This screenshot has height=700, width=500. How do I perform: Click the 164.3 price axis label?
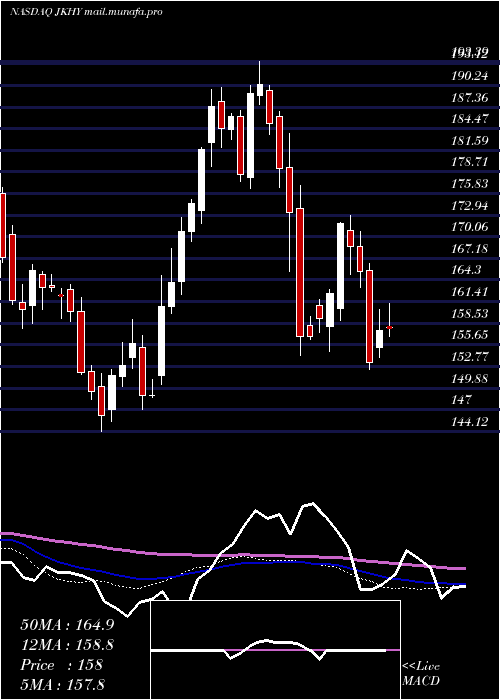pyautogui.click(x=467, y=270)
